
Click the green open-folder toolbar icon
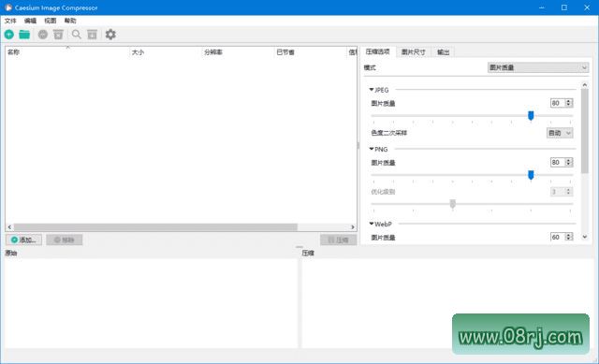(x=24, y=35)
